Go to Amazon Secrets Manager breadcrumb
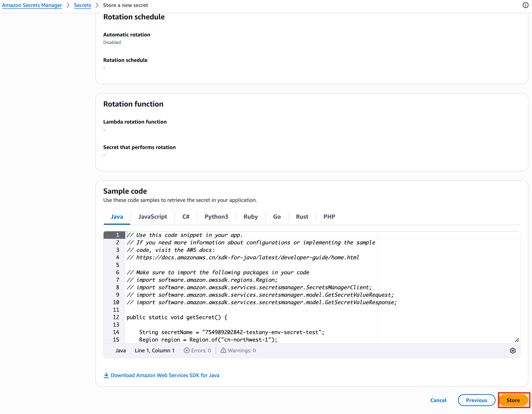 (x=32, y=5)
